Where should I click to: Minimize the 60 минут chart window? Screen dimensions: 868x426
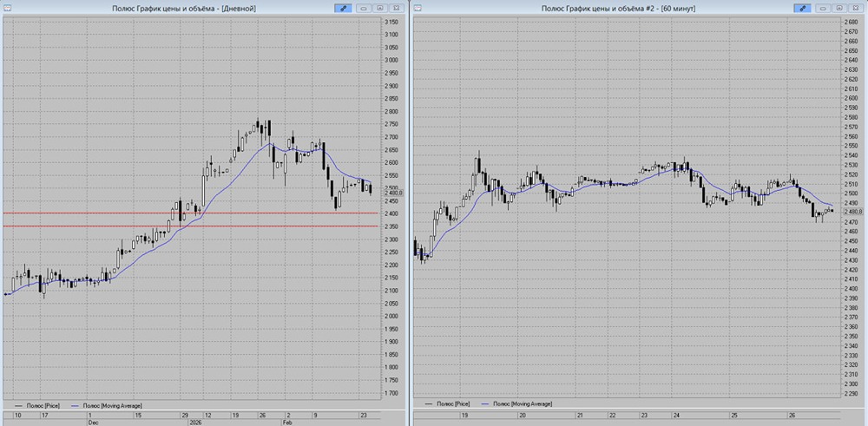(x=824, y=8)
